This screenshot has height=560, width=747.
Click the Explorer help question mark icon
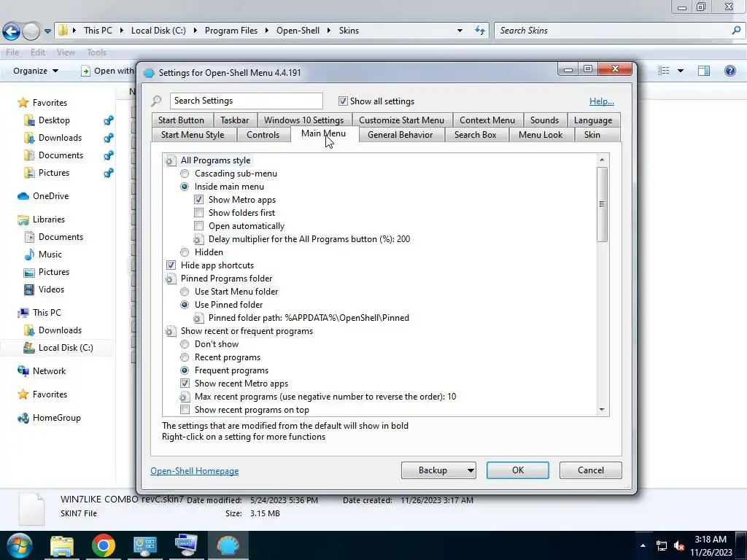pos(729,71)
